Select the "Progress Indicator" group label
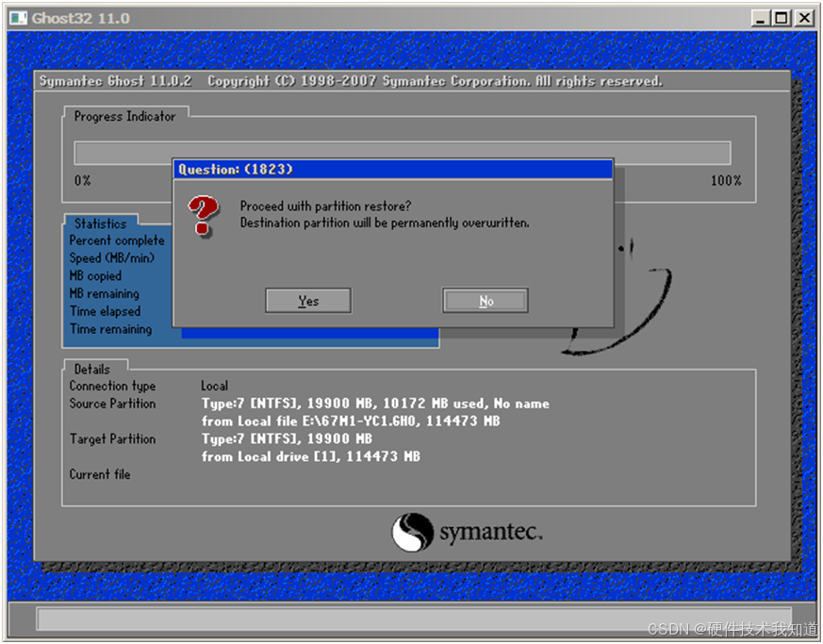The height and width of the screenshot is (644, 823). pyautogui.click(x=125, y=117)
